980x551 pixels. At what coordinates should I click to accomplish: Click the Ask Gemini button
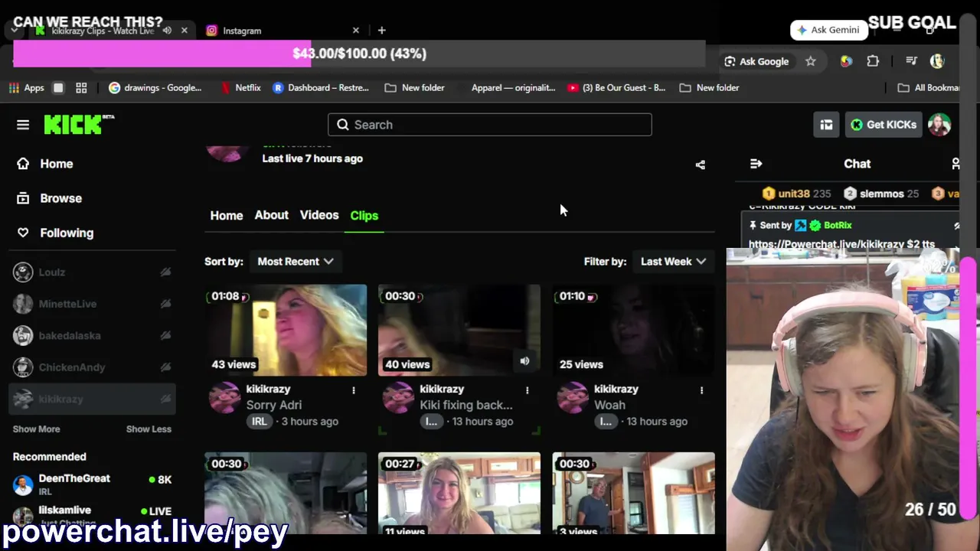click(828, 30)
